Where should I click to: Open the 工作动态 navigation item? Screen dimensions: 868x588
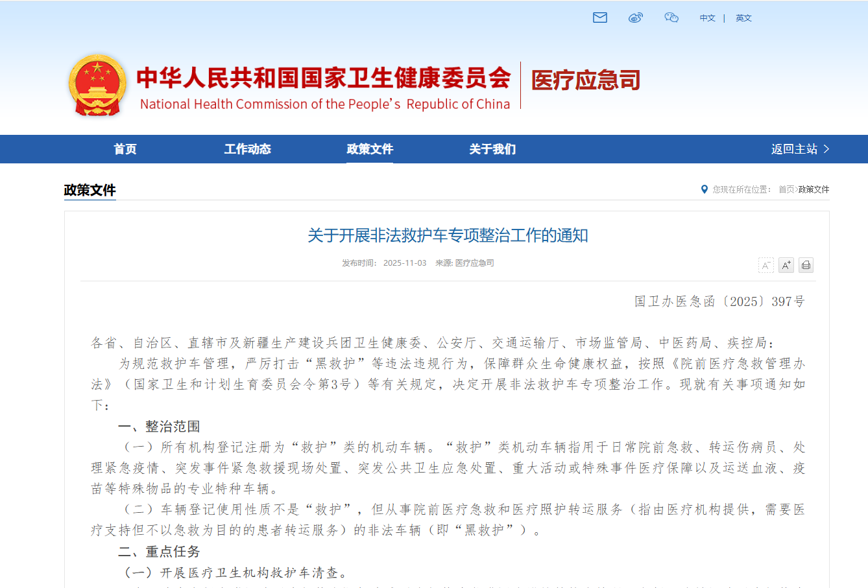coord(247,149)
